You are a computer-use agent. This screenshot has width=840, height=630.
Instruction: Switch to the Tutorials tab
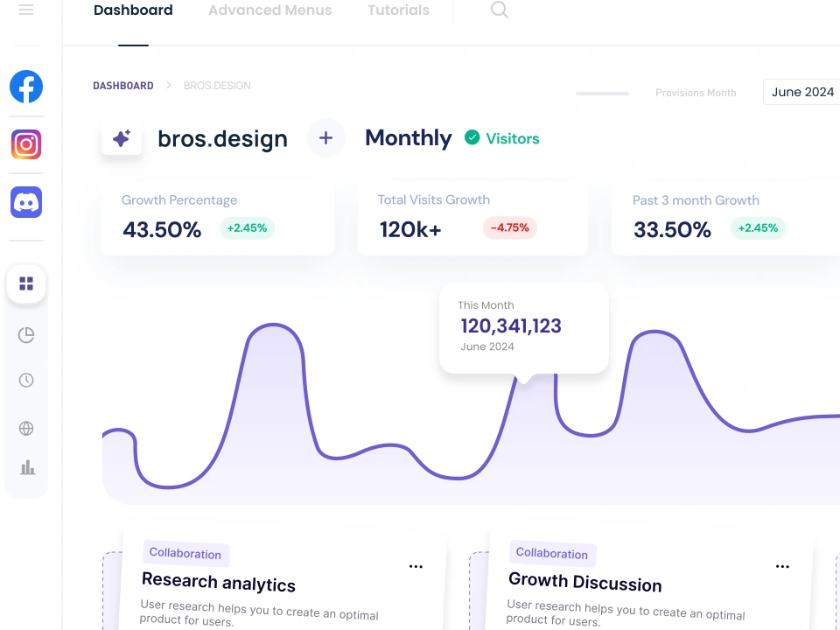point(398,10)
